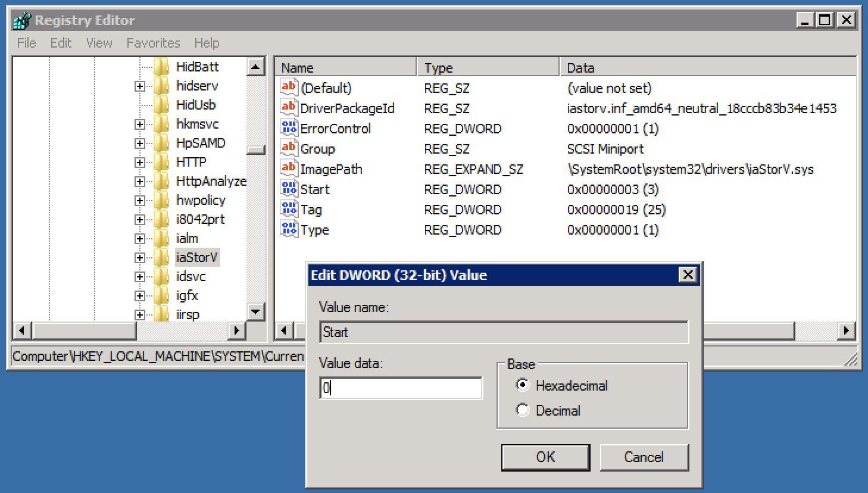Image resolution: width=868 pixels, height=493 pixels.
Task: Expand the hkmsvc tree node
Action: pyautogui.click(x=140, y=124)
